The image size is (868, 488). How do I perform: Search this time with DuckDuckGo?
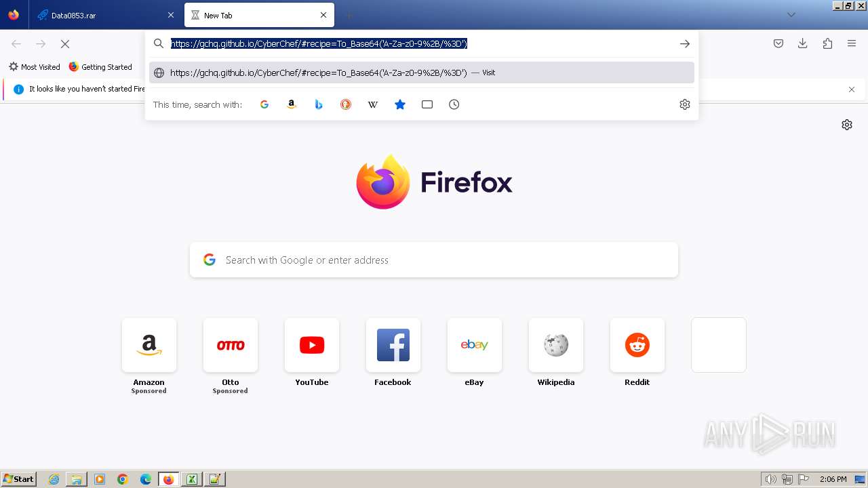pyautogui.click(x=346, y=104)
